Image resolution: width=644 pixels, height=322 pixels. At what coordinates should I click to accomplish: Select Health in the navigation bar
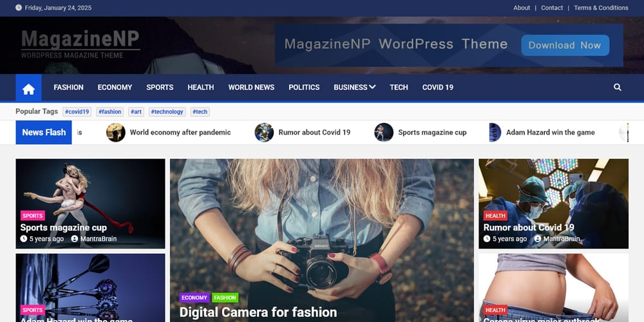pos(201,87)
